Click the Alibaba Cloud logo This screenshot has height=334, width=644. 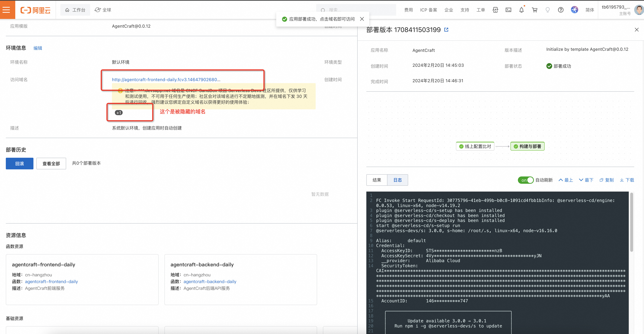[x=35, y=10]
